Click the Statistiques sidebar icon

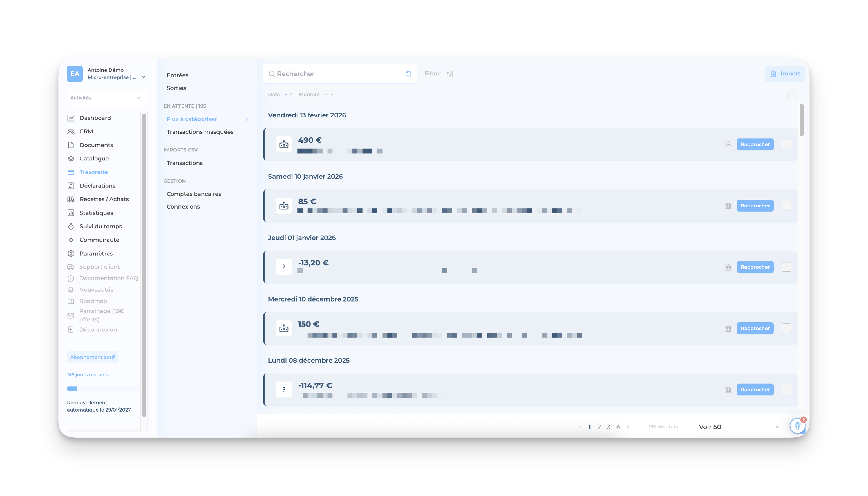point(71,213)
